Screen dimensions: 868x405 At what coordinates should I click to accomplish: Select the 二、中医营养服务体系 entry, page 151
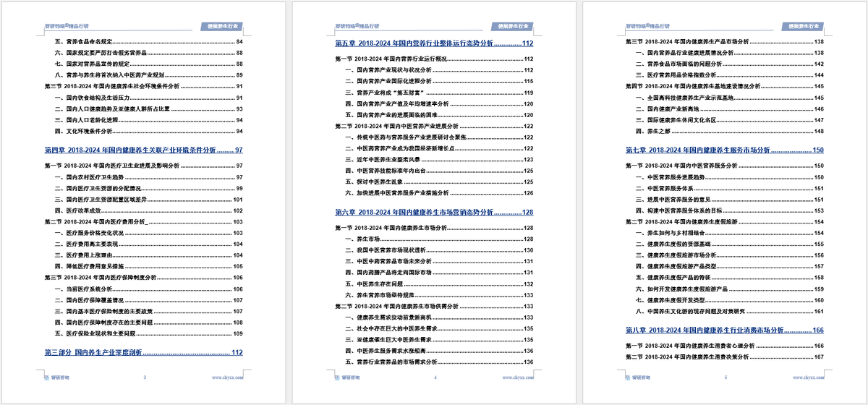[x=729, y=188]
